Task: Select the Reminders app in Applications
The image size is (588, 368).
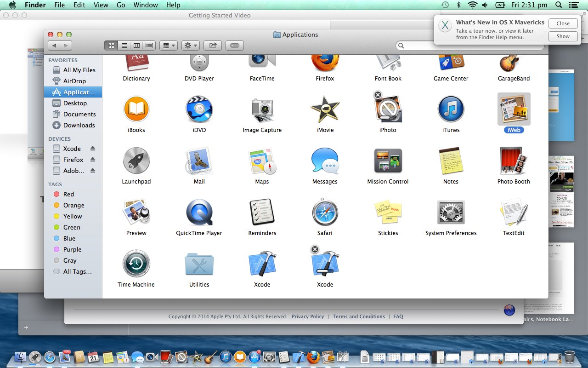Action: click(262, 212)
